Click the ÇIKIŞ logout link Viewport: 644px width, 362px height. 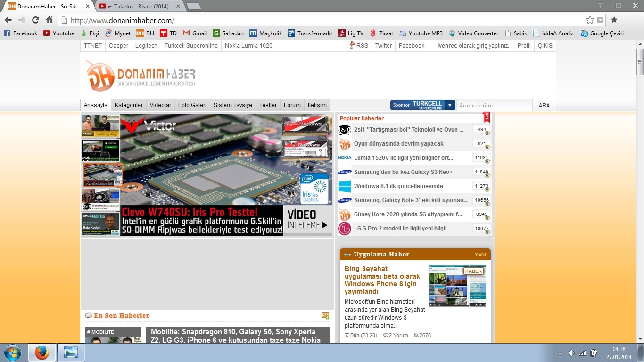[x=545, y=46]
